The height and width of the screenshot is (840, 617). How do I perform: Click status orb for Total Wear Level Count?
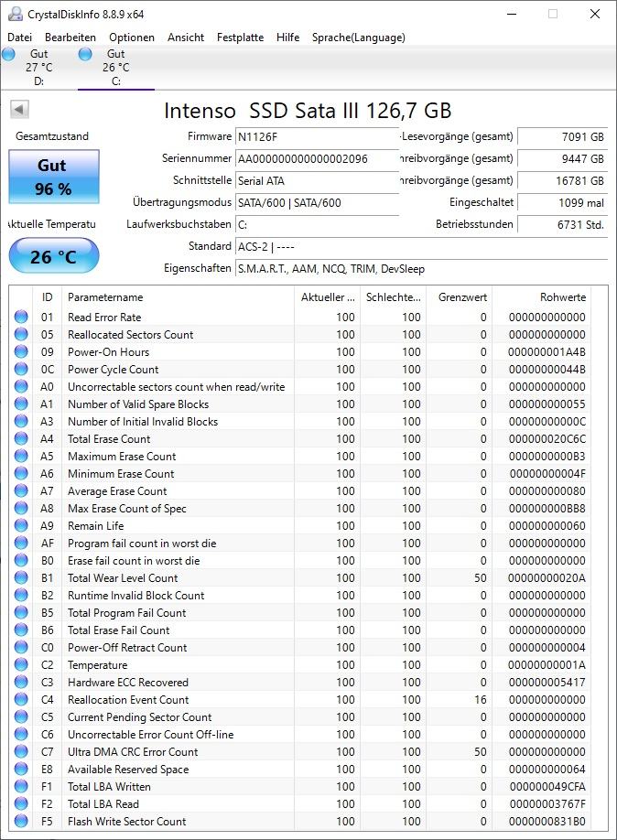(x=21, y=577)
